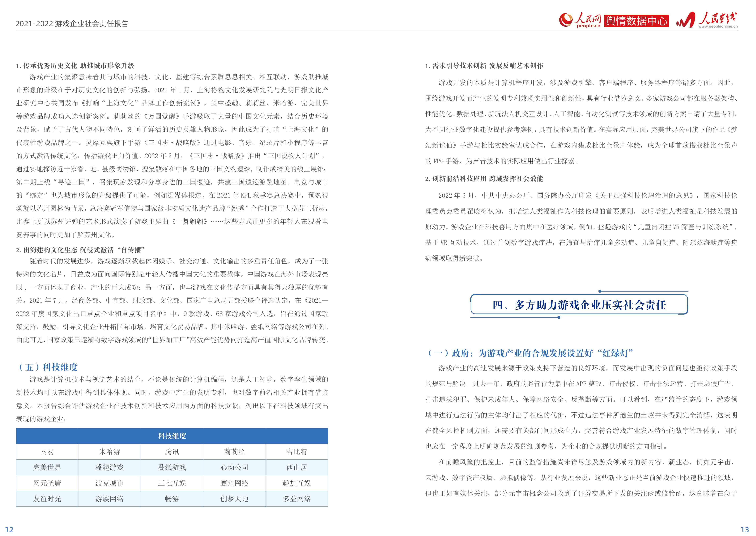The height and width of the screenshot is (536, 756).
Task: Select table cell 吉比特
Action: click(297, 452)
